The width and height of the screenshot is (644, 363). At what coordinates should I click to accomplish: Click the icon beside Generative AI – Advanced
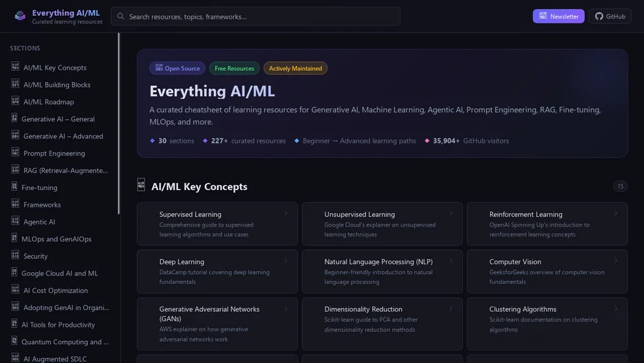pyautogui.click(x=15, y=135)
